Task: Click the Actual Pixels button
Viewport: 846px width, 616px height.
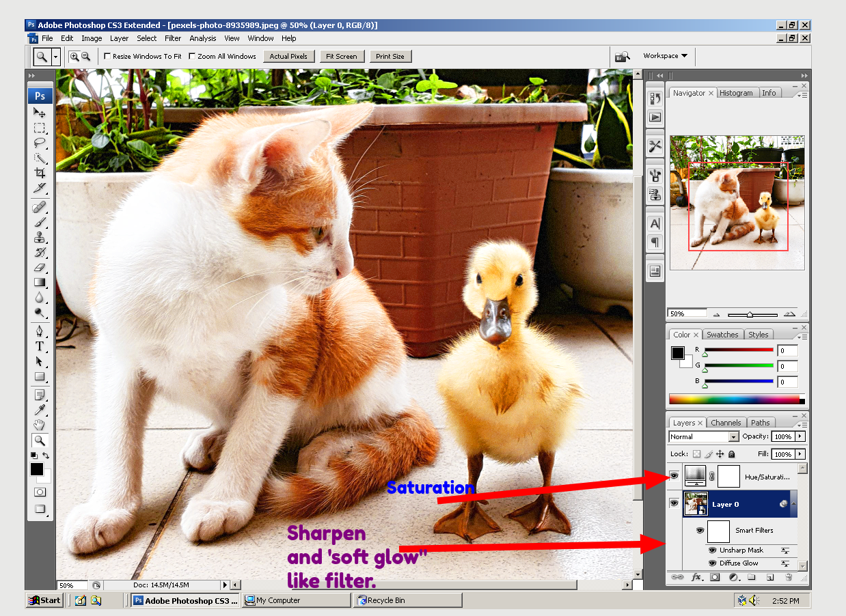Action: tap(289, 57)
